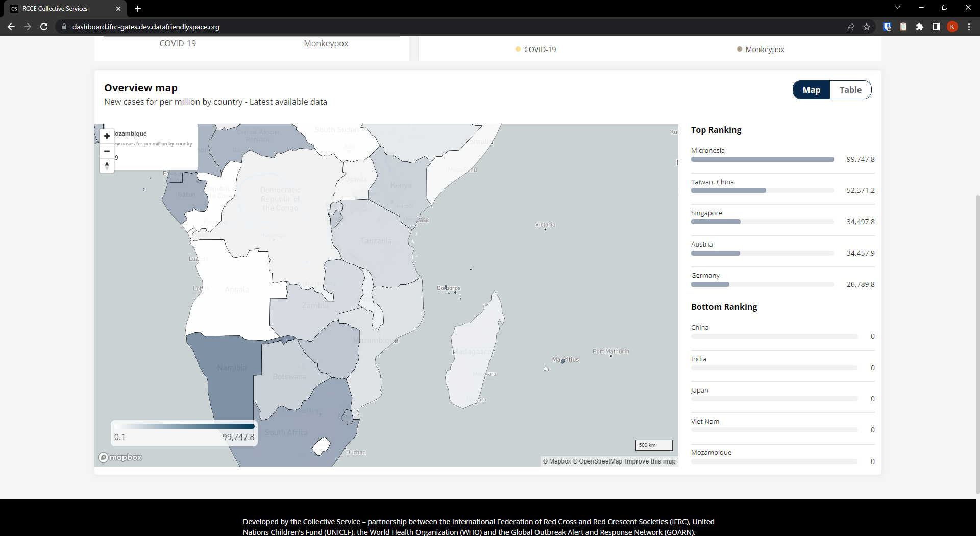
Task: Open a new browser tab
Action: (138, 9)
